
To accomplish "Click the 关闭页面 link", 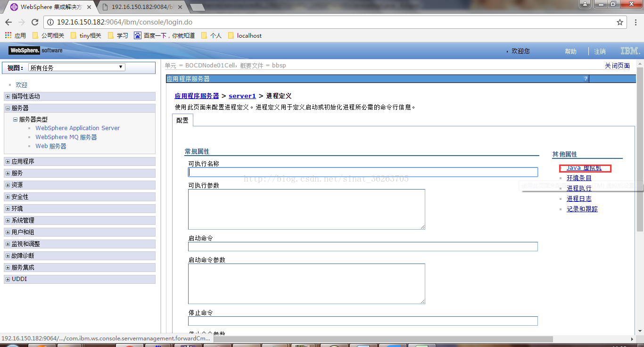I will pos(618,66).
